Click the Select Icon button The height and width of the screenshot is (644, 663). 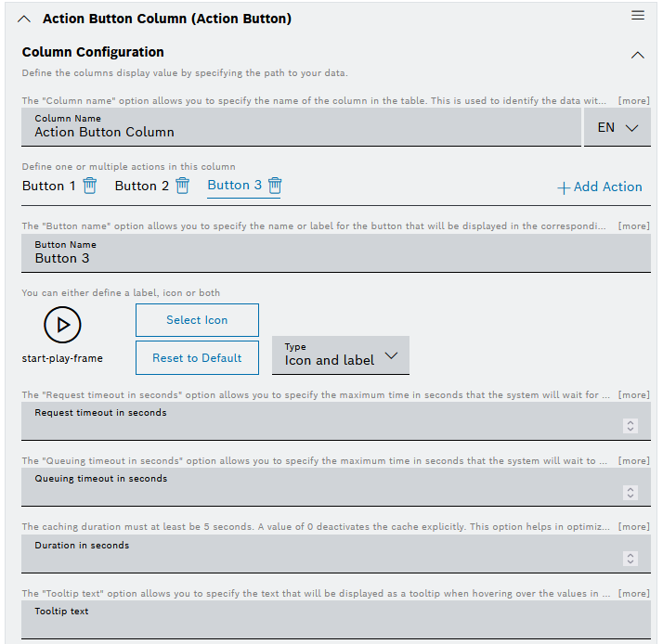[x=197, y=320]
